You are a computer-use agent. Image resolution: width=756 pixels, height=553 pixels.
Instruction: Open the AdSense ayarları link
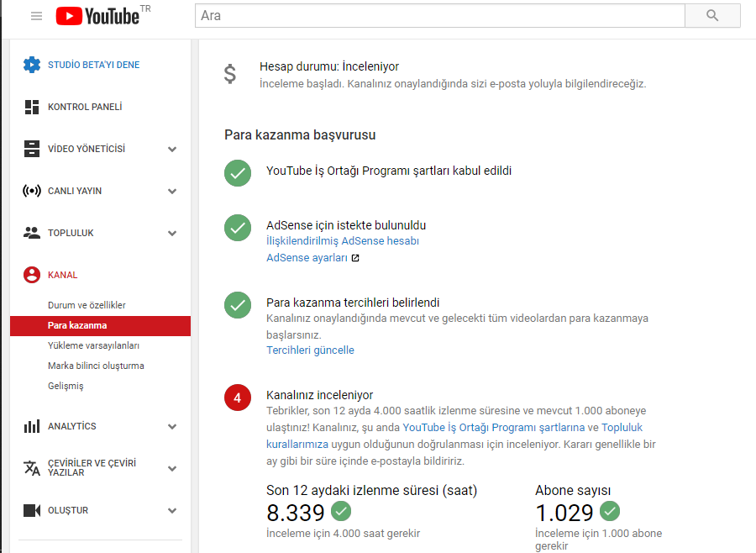(307, 258)
